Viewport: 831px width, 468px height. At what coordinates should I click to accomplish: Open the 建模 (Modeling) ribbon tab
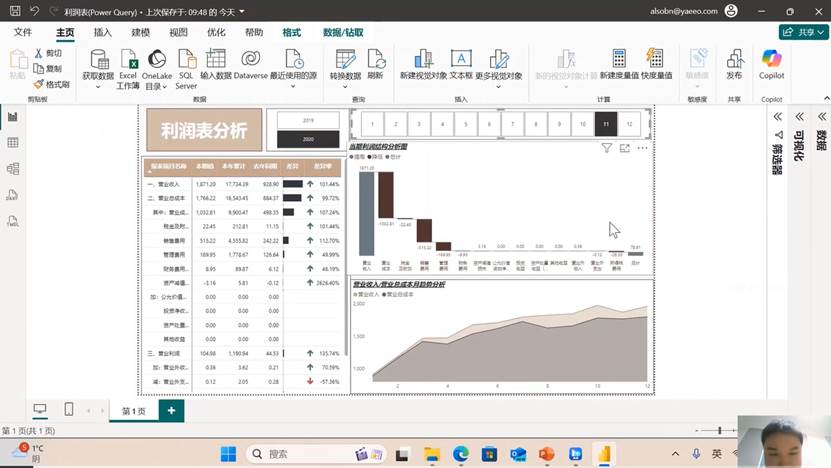[141, 32]
